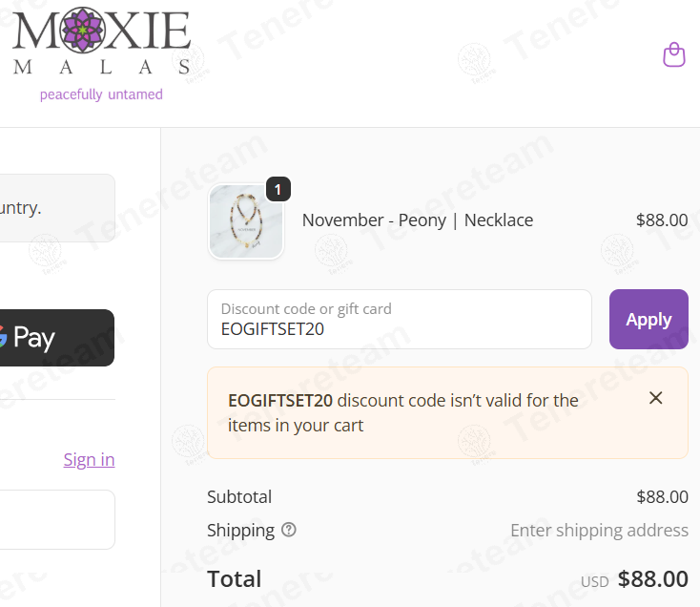Screen dimensions: 700x607
Task: Follow the Sign in link
Action: coord(89,460)
